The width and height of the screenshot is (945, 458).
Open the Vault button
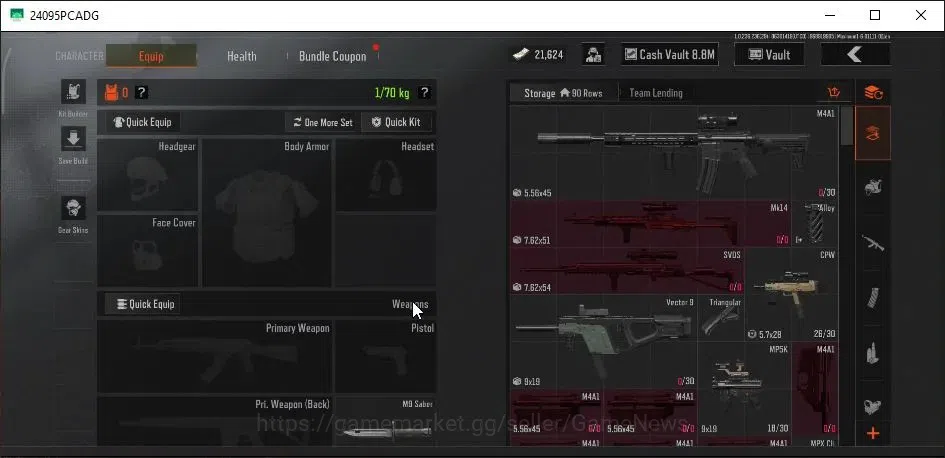[x=769, y=55]
